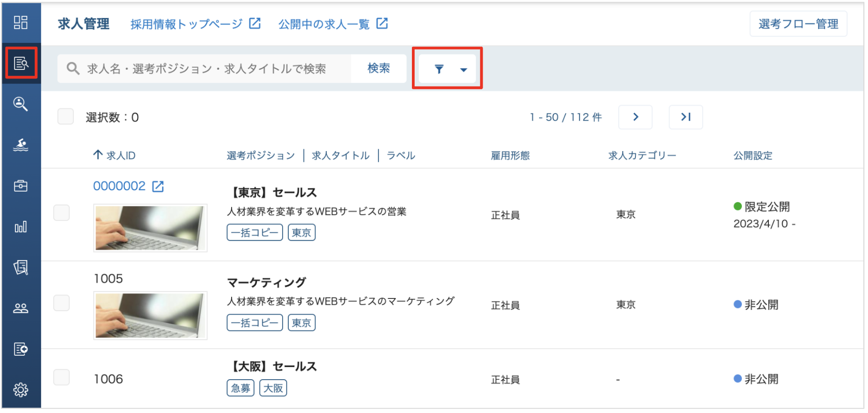The height and width of the screenshot is (413, 868).
Task: Open the job management sidebar icon
Action: click(21, 63)
